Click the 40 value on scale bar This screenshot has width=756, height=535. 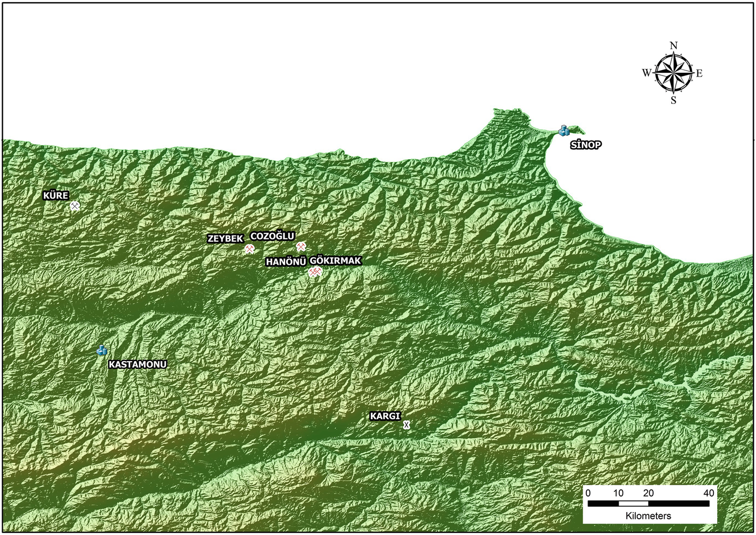(x=709, y=493)
